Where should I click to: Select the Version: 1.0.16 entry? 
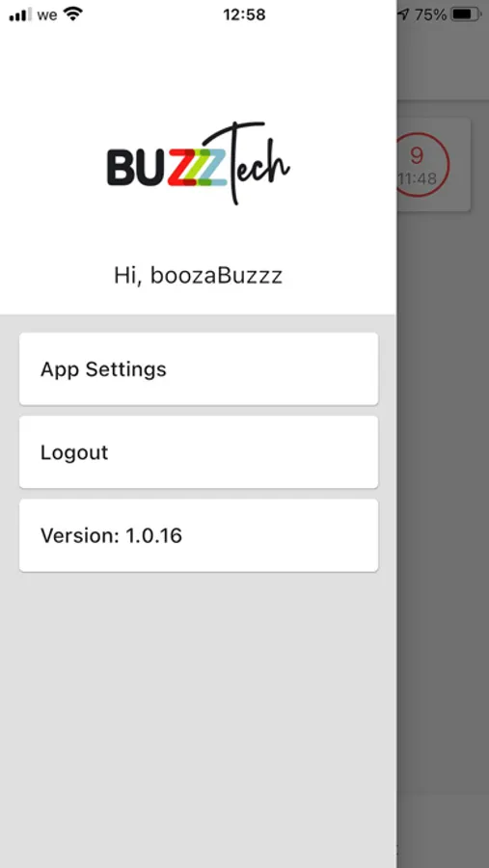(199, 535)
